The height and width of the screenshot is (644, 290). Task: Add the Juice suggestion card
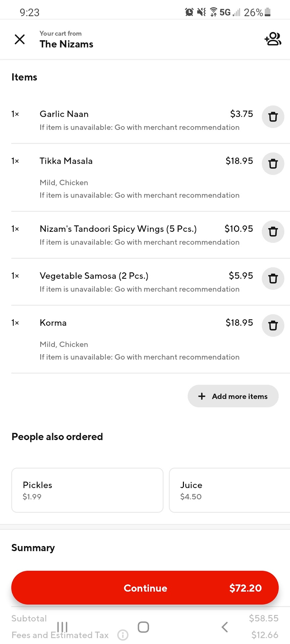(229, 490)
